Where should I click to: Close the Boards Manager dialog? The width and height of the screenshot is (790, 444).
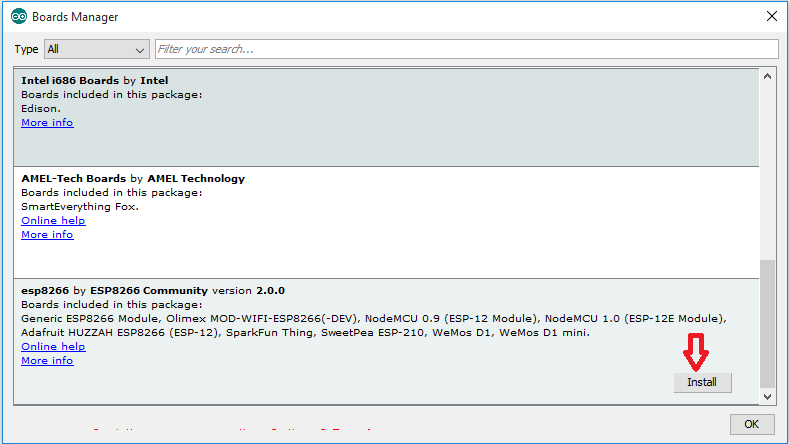coord(771,17)
